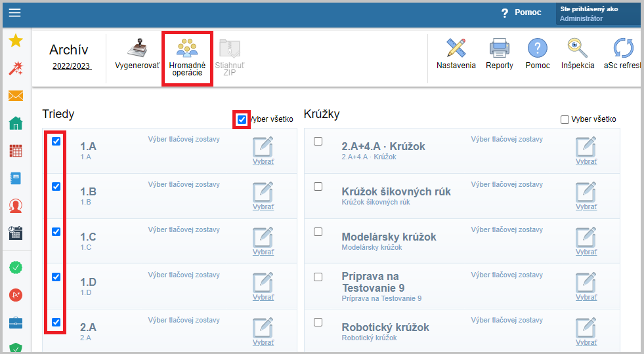Click the green checkmark circle icon
The image size is (644, 354).
point(16,267)
